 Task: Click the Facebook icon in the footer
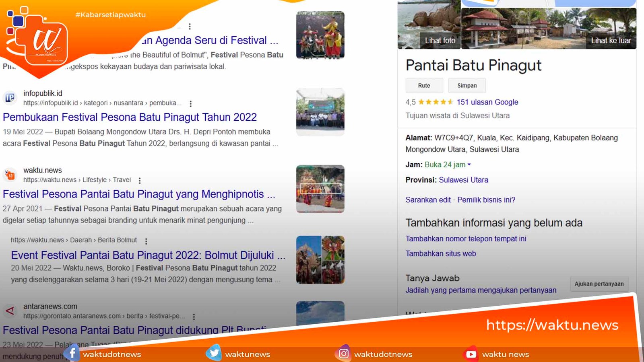(x=72, y=353)
